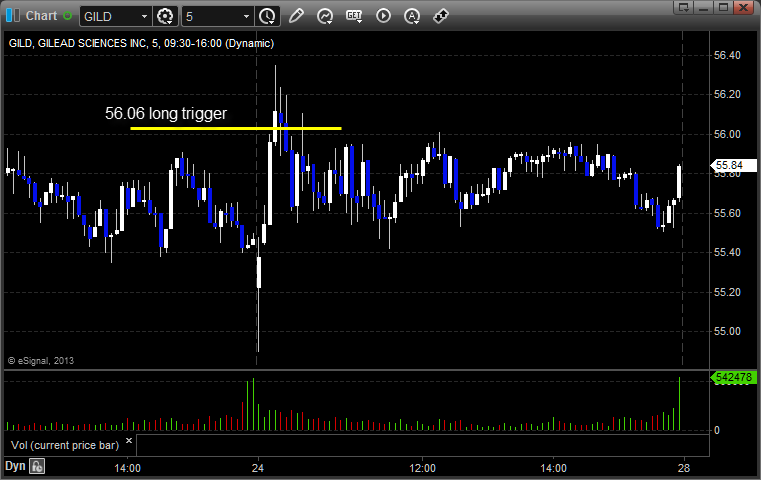Open the clock time template menu
Screen dimensions: 761x480
[267, 17]
